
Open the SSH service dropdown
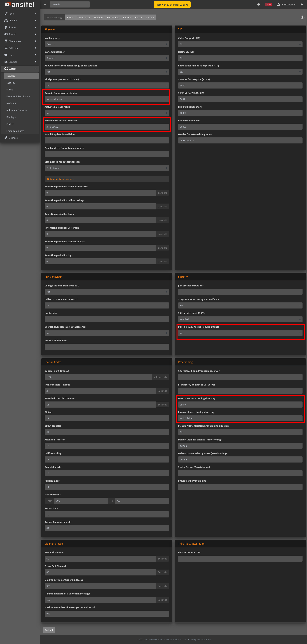point(240,319)
